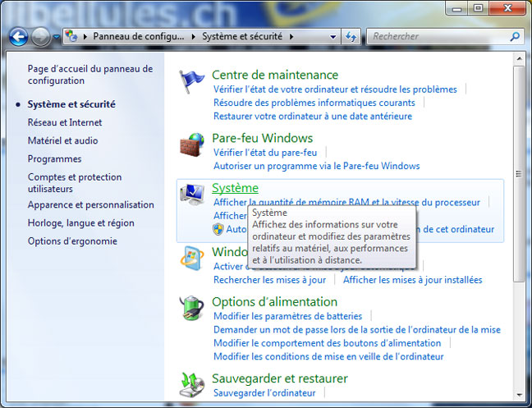Go back with the blue back arrow

tap(18, 37)
